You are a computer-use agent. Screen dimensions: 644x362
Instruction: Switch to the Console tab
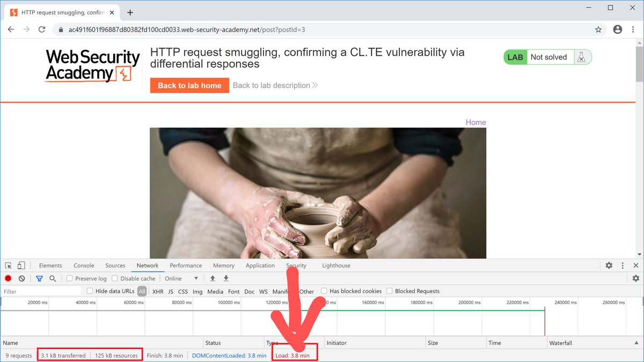pos(84,265)
